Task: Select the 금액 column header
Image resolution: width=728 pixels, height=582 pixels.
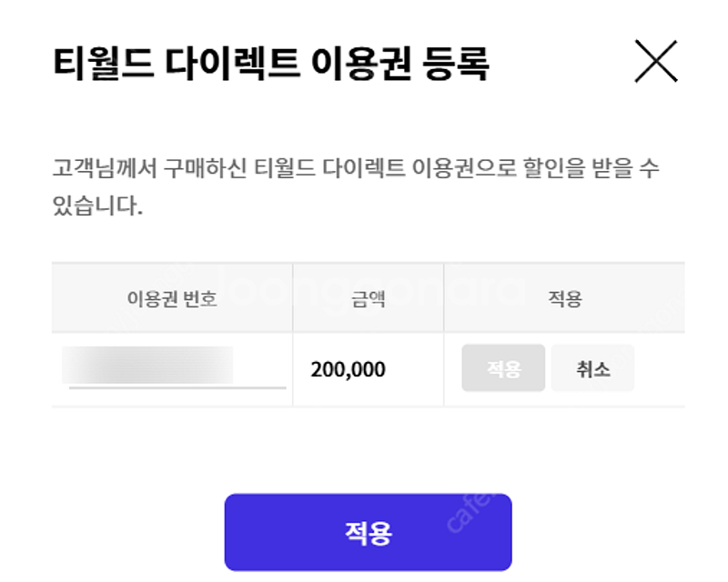Action: (368, 298)
